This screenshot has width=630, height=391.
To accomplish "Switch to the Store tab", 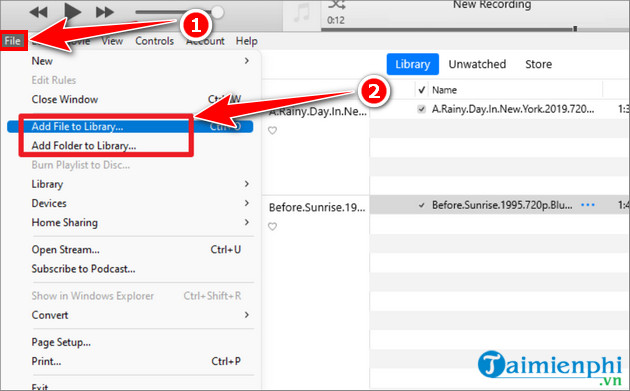I will (x=538, y=64).
